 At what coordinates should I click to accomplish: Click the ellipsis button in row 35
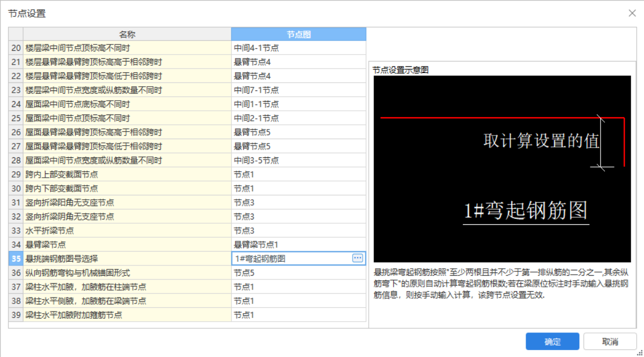[x=357, y=258]
